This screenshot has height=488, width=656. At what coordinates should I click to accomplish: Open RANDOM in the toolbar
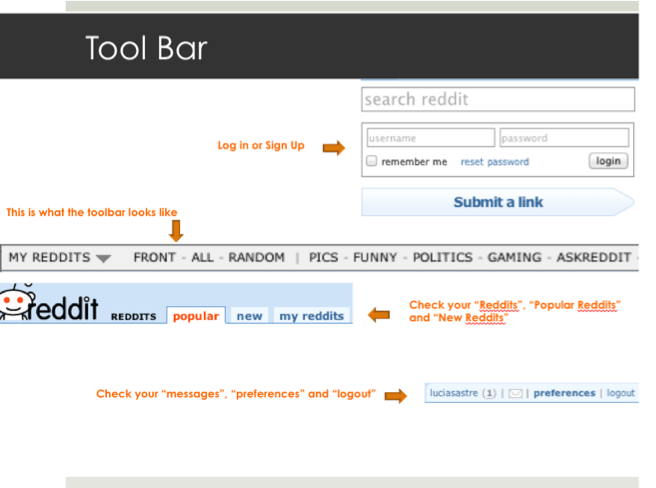(x=256, y=257)
